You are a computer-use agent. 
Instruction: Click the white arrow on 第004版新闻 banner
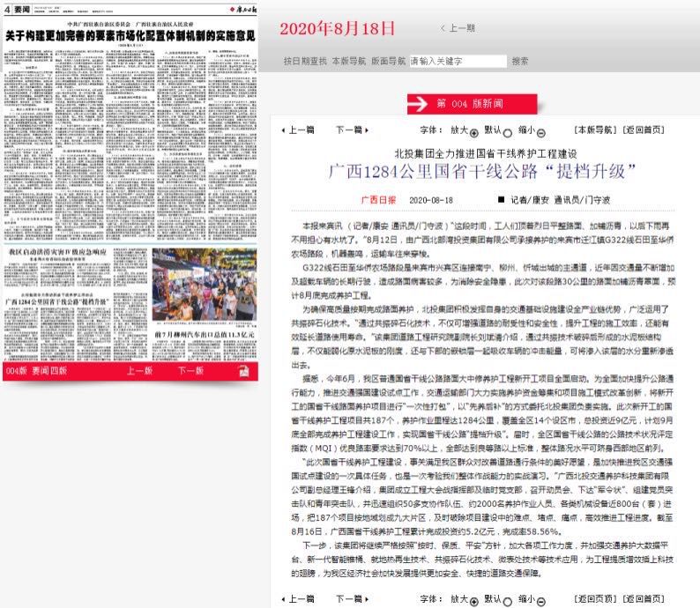click(x=418, y=104)
